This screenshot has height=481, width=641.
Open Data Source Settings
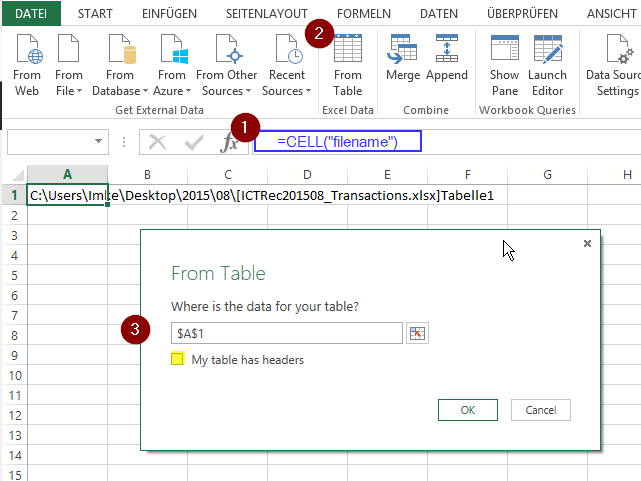click(612, 65)
